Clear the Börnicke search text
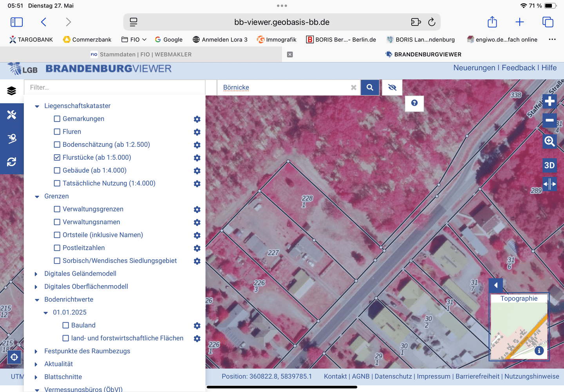564x392 pixels. pyautogui.click(x=354, y=87)
